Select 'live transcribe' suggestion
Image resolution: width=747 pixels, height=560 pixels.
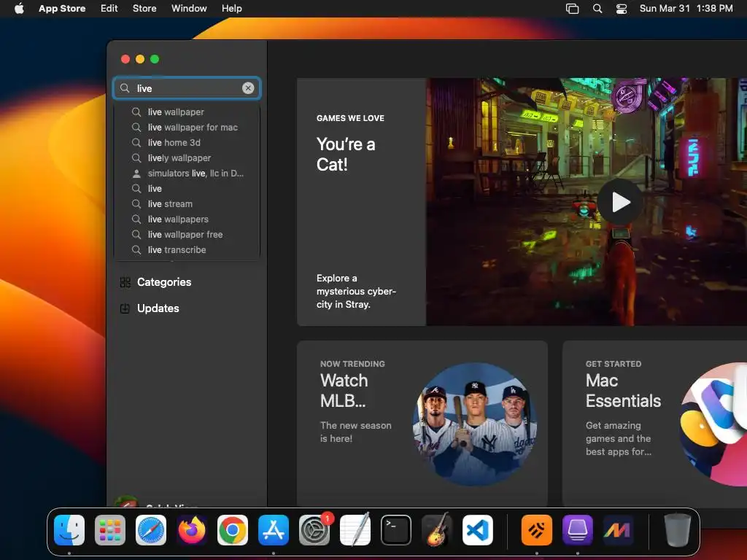[187, 249]
